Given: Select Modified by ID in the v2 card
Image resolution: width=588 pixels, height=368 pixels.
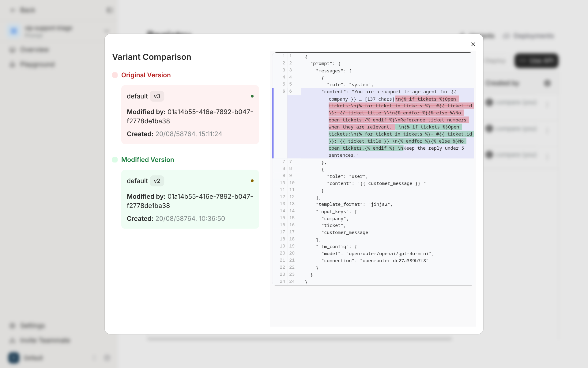Looking at the screenshot, I should click(x=190, y=201).
